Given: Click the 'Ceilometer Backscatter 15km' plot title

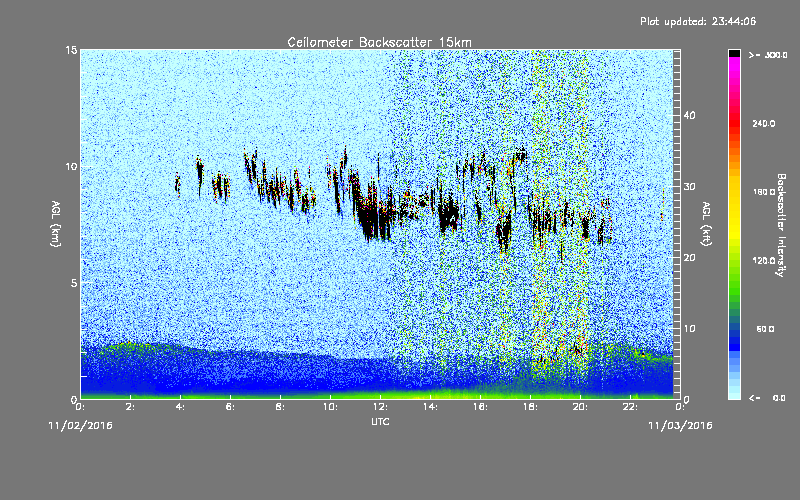Looking at the screenshot, I should pyautogui.click(x=379, y=42).
